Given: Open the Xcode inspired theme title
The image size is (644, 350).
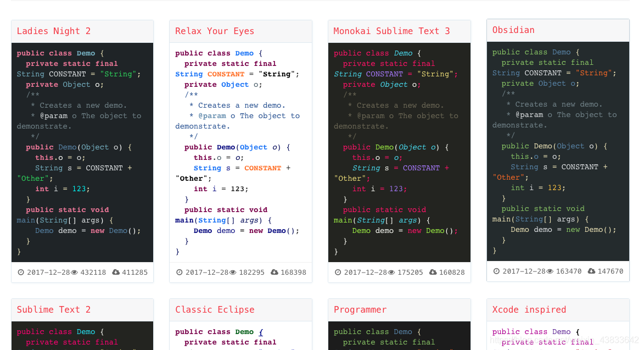Looking at the screenshot, I should (x=529, y=310).
